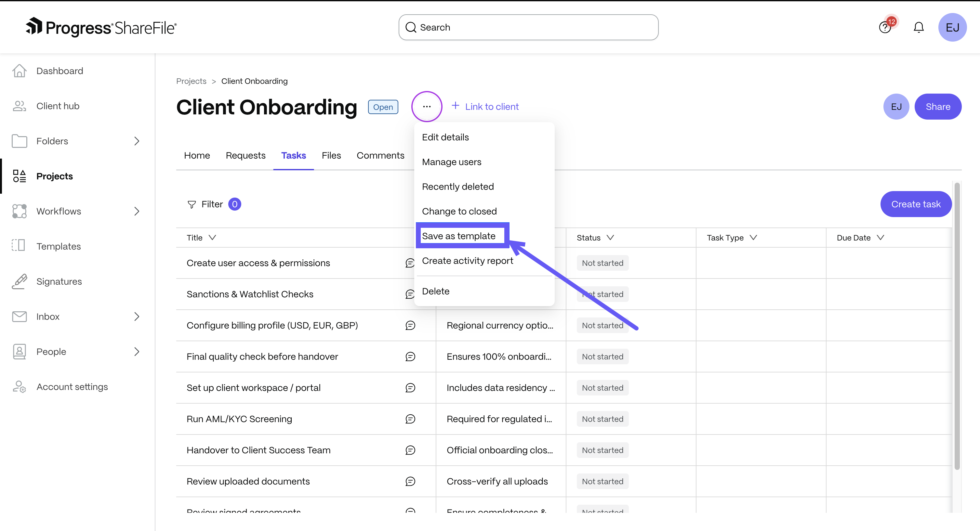
Task: Click the help icon with the 12 badge
Action: pyautogui.click(x=885, y=27)
